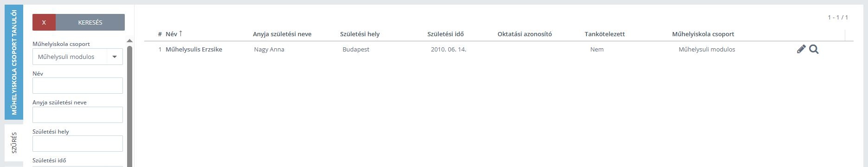Sort by Anyja születési neve column
The height and width of the screenshot is (167, 868).
click(282, 34)
